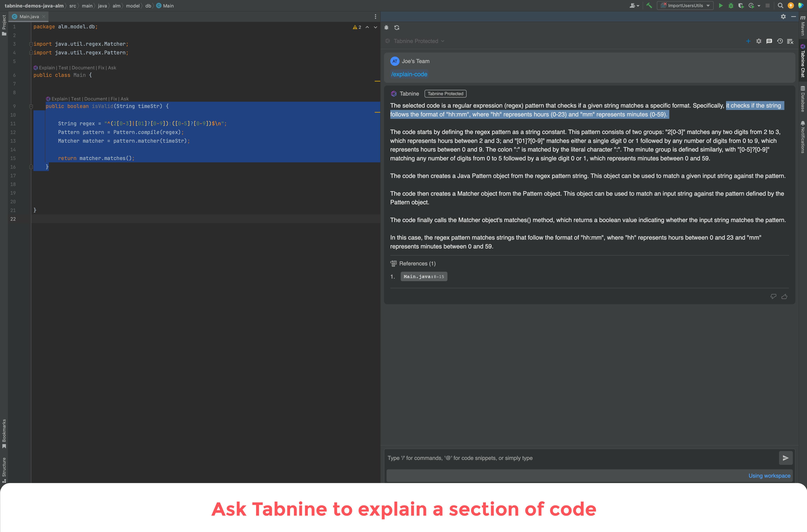Click the colorful JetBrains toolbox icon

click(801, 6)
